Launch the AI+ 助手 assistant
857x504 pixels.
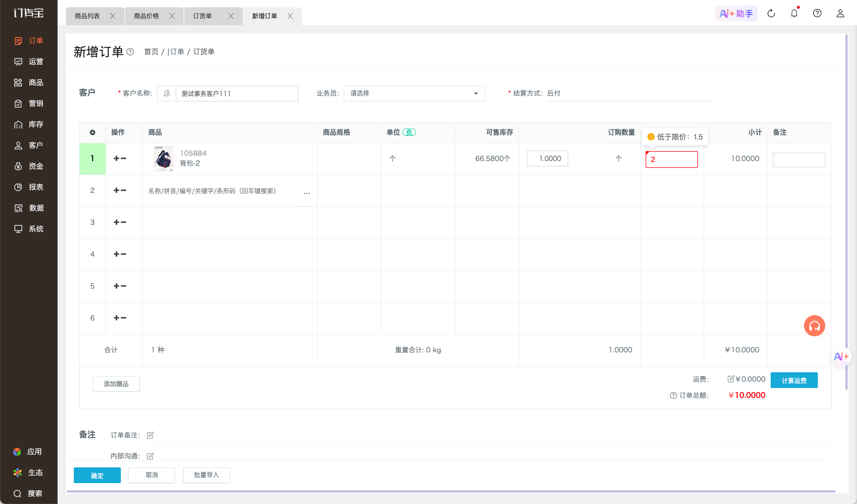tap(736, 14)
